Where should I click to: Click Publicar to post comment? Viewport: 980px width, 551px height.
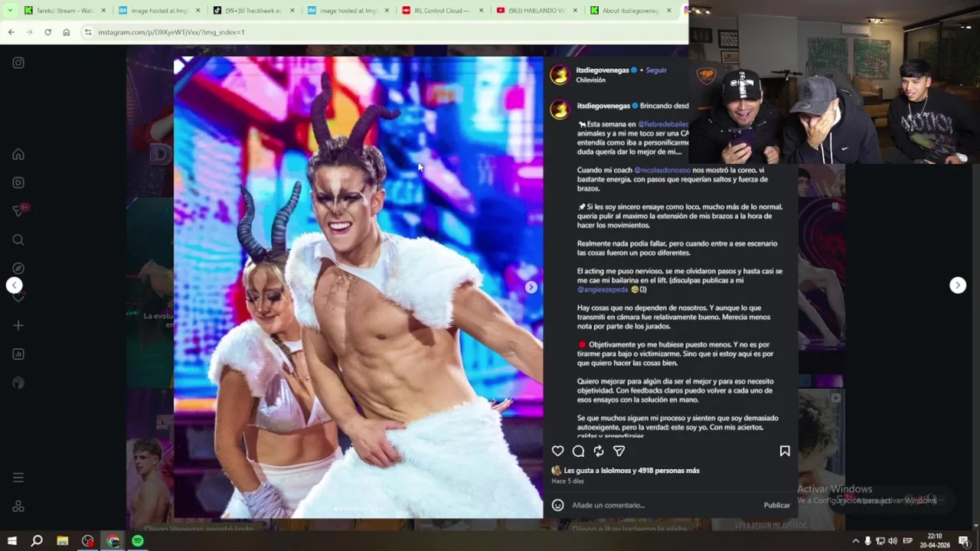(x=776, y=505)
